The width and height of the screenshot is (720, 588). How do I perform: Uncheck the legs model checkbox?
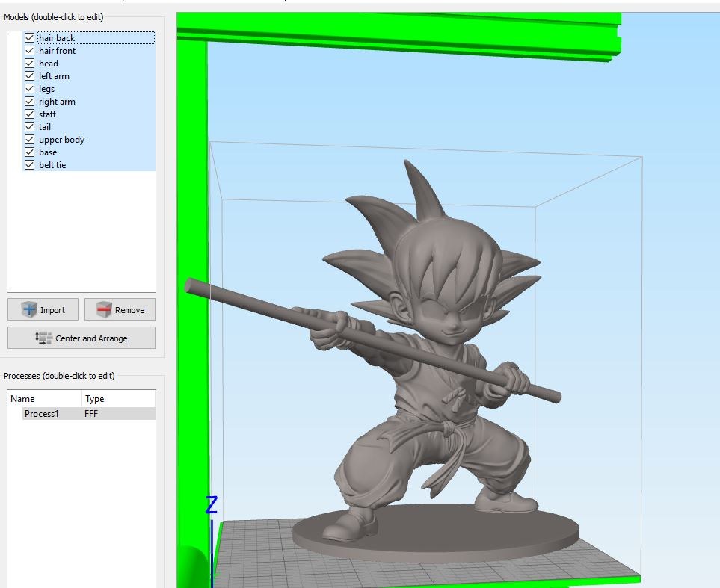point(29,89)
